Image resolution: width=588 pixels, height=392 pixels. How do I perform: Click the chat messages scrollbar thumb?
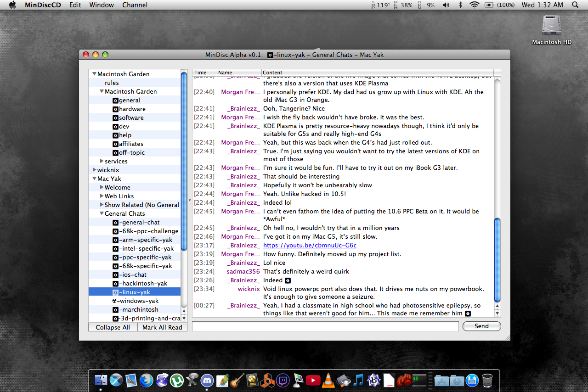pyautogui.click(x=497, y=259)
